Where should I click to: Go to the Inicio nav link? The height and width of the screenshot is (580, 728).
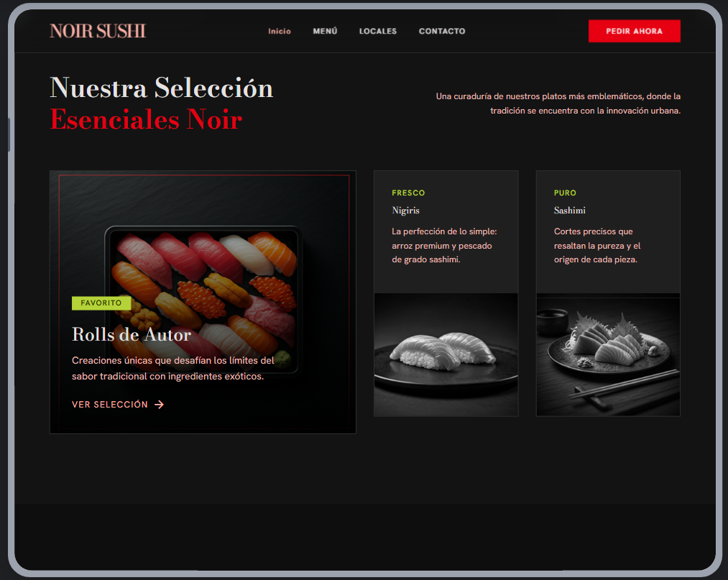pyautogui.click(x=280, y=31)
